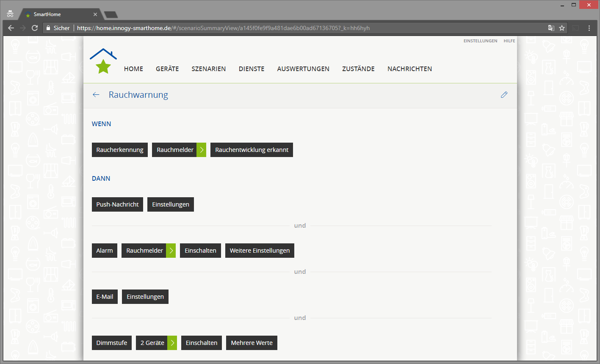The image size is (600, 364).
Task: Click the EINSTELLUNGEN link at top right
Action: (x=480, y=41)
